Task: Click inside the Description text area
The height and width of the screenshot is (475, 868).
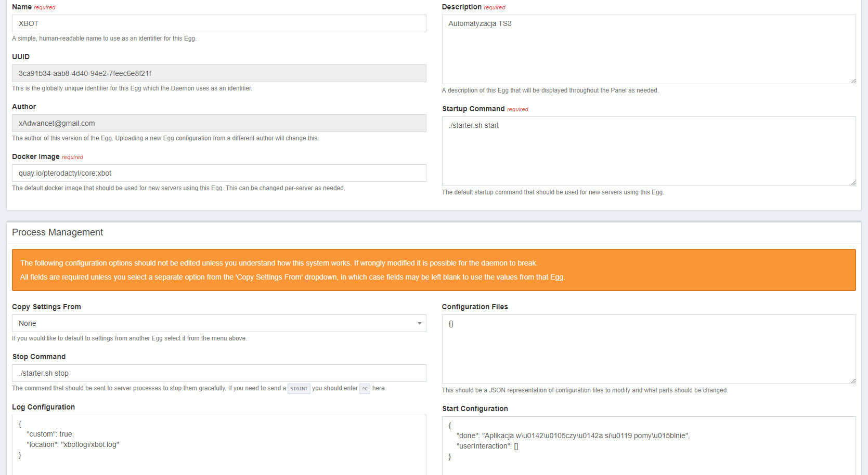Action: click(648, 49)
